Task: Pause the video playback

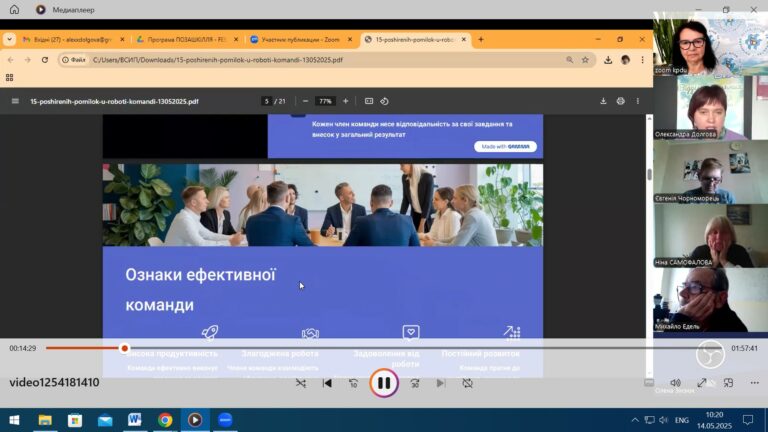Action: click(x=384, y=382)
